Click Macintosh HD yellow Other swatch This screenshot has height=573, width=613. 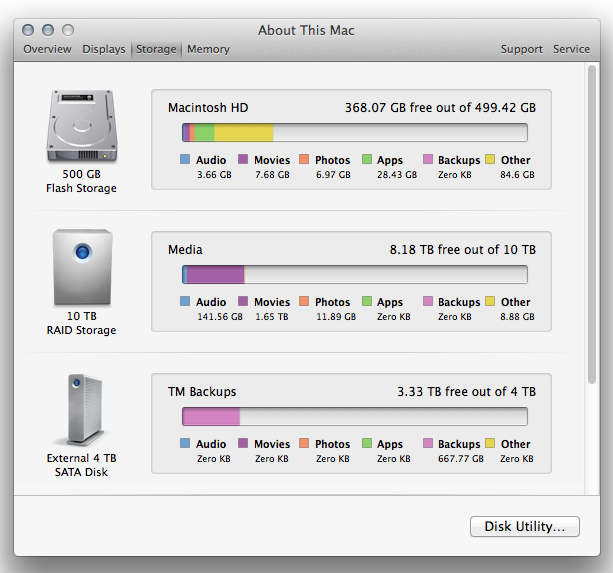click(x=490, y=159)
